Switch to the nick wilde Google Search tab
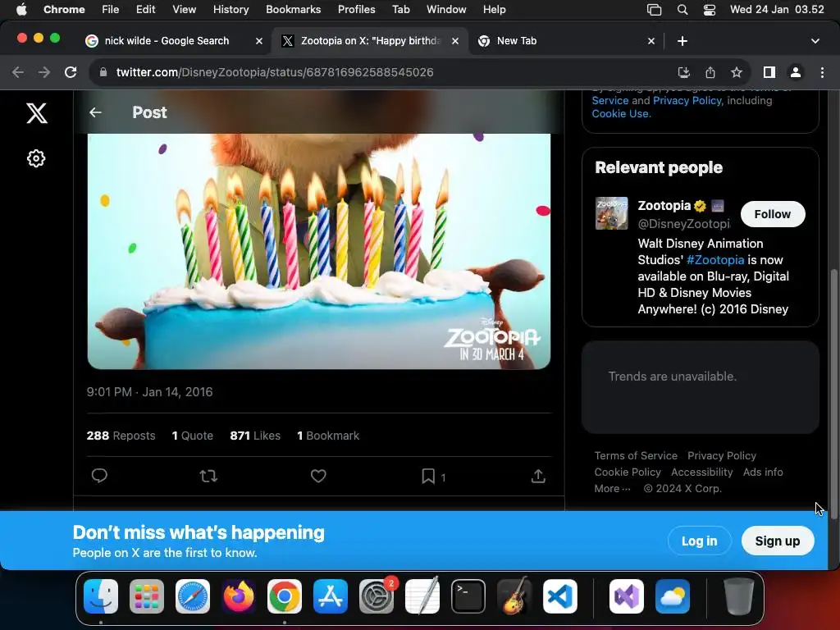Image resolution: width=840 pixels, height=630 pixels. [x=167, y=41]
